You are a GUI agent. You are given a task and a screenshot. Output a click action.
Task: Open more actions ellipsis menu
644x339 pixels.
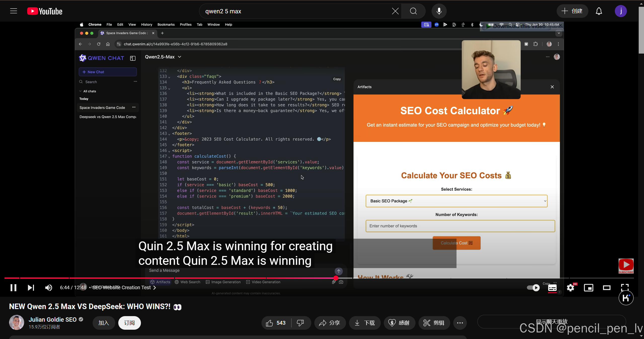[x=460, y=323]
